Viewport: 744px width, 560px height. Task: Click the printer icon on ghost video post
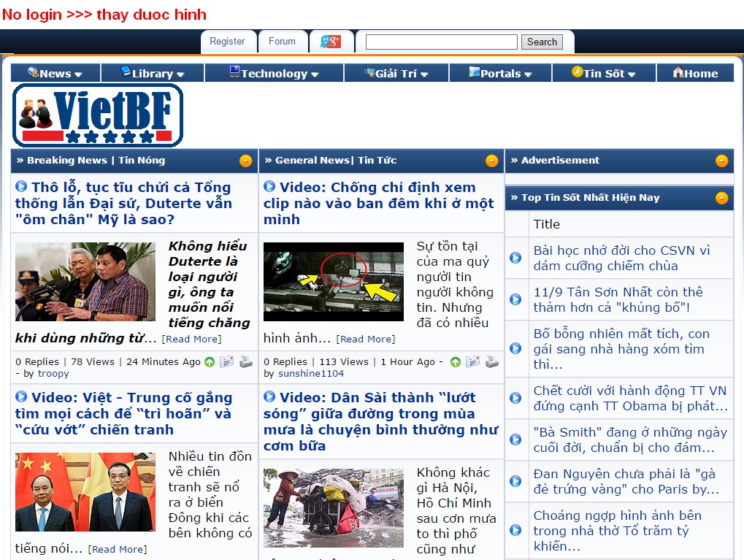(x=492, y=361)
